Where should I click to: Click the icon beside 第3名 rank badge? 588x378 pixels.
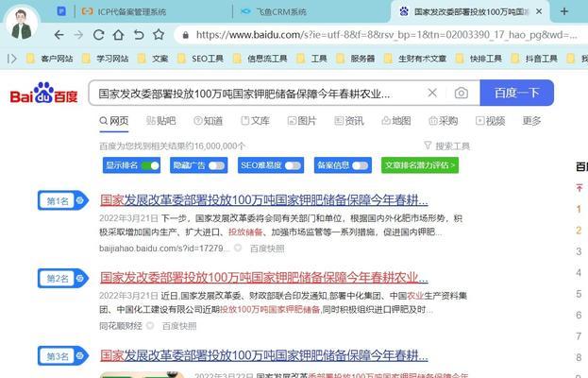tap(79, 355)
